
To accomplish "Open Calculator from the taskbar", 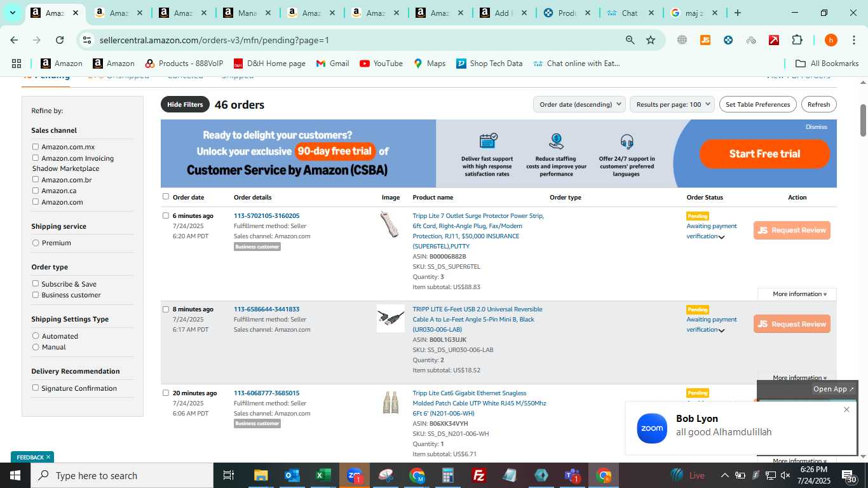I will pos(448,475).
